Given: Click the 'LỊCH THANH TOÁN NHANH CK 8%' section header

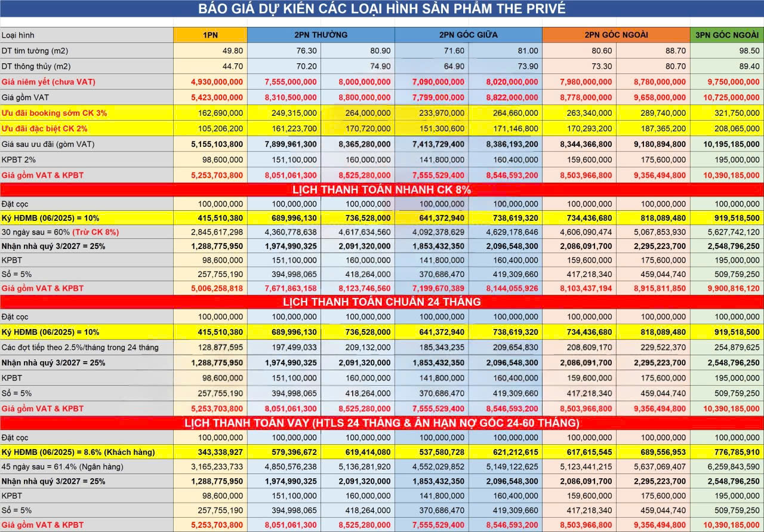Looking at the screenshot, I should click(382, 190).
